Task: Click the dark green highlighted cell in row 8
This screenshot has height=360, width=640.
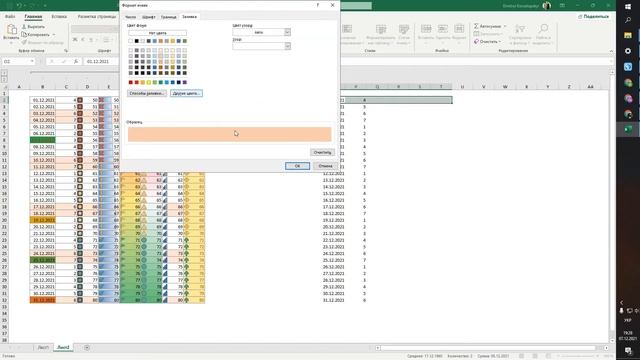Action: 42,140
